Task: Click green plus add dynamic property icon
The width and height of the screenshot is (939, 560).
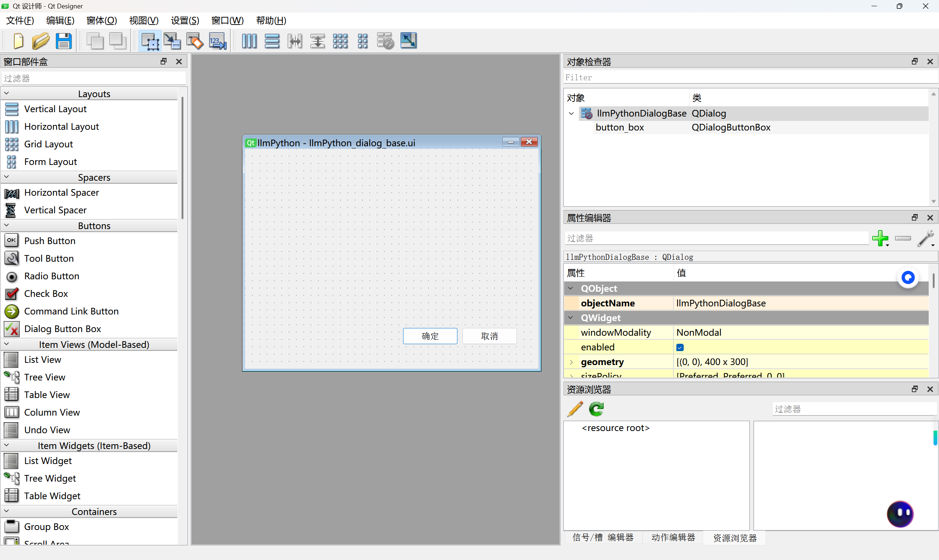Action: pyautogui.click(x=880, y=238)
